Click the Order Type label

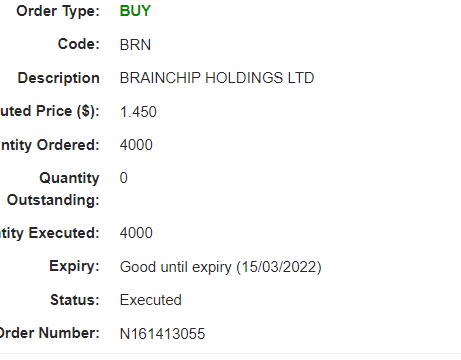point(58,11)
